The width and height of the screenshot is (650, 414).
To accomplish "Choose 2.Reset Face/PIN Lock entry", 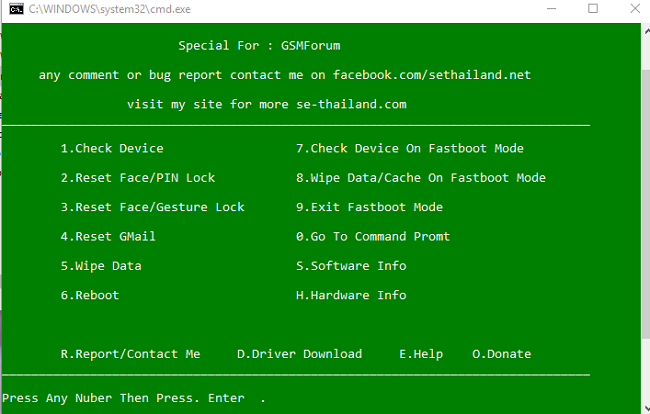I will coord(138,178).
